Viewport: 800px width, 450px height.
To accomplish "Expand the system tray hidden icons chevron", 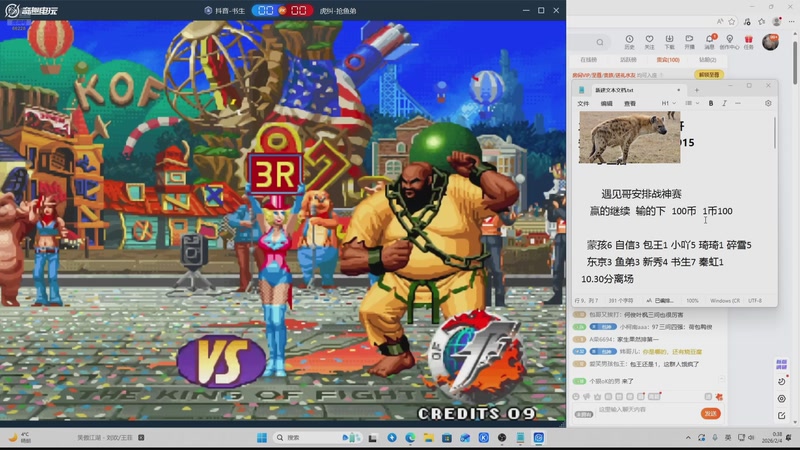I will pyautogui.click(x=688, y=438).
